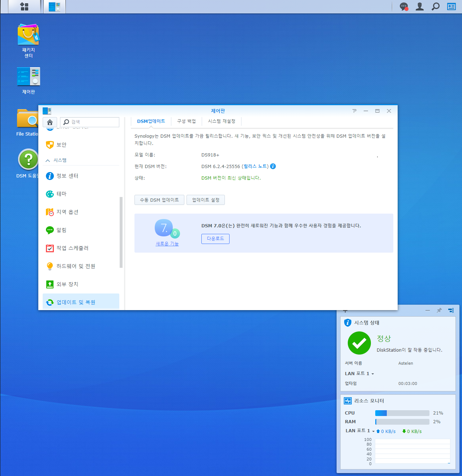Select Update & Restore (업데이트 및 복원)
Screen dimensions: 462x476
point(81,302)
